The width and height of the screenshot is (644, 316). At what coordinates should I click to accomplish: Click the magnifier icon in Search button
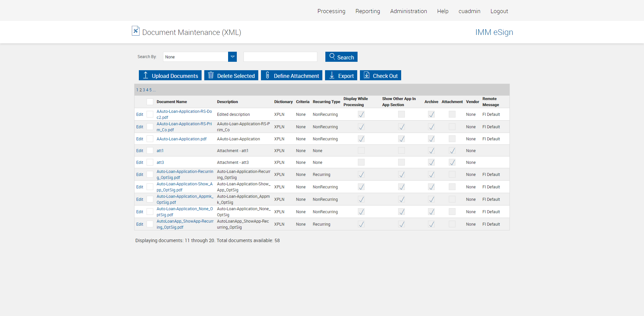click(332, 56)
